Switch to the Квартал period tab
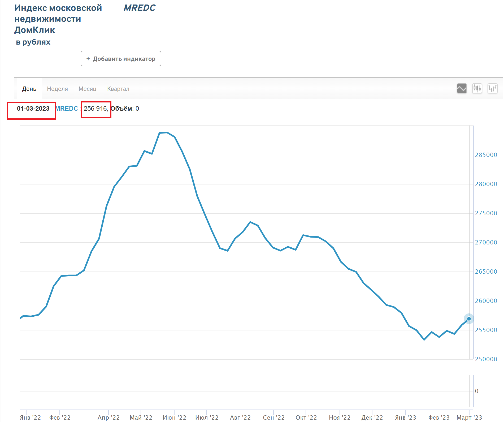The height and width of the screenshot is (422, 504). point(118,89)
